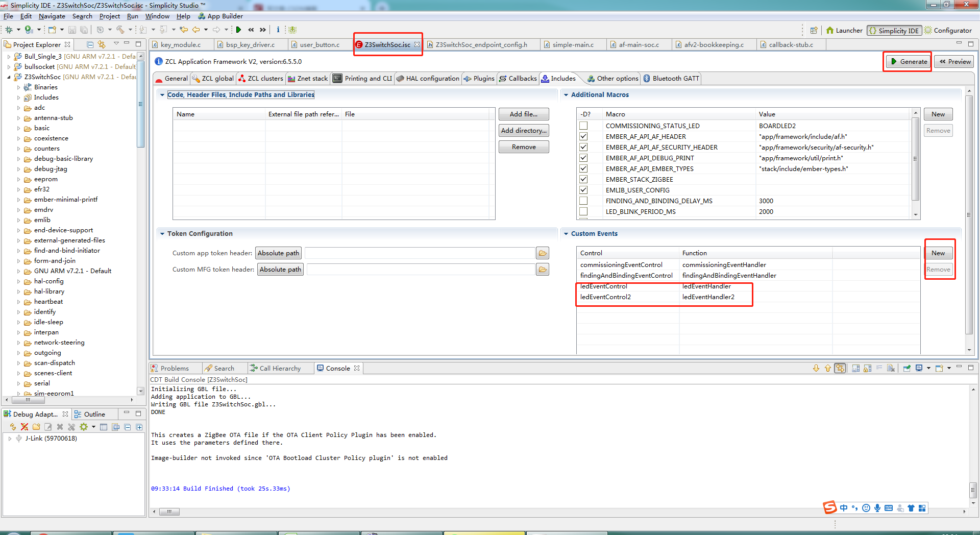Open the heartbeat folder
Screen dimensions: 980x535
coord(48,302)
